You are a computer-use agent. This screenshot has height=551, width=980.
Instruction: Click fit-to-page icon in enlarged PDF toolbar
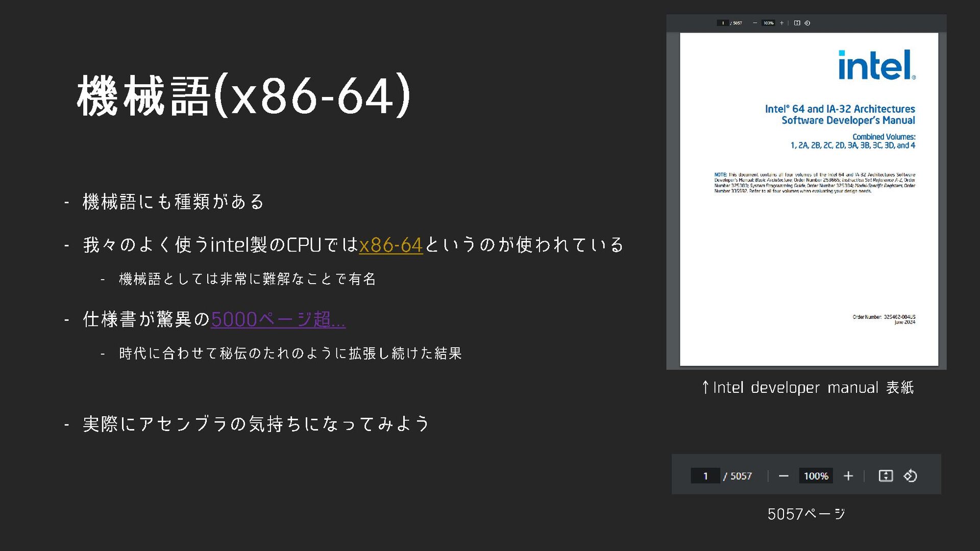coord(886,476)
